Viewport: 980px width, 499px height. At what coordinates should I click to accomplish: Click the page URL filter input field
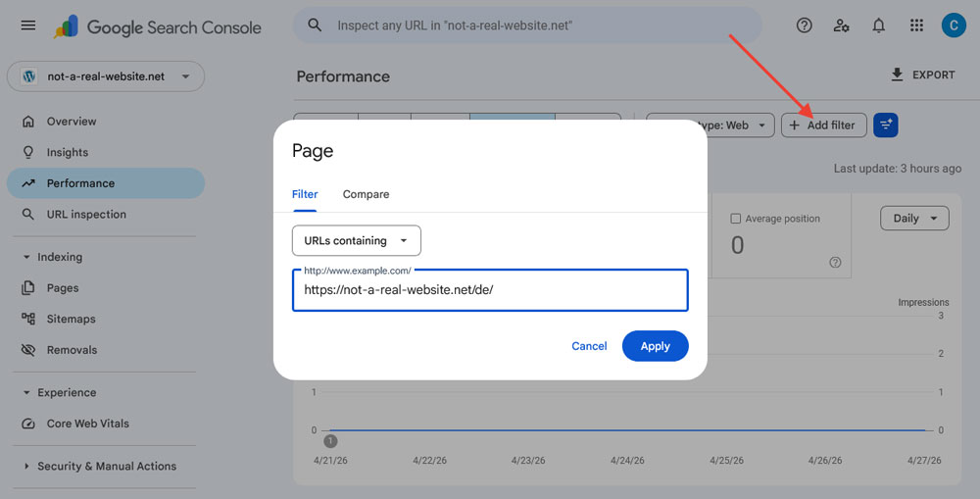[490, 290]
